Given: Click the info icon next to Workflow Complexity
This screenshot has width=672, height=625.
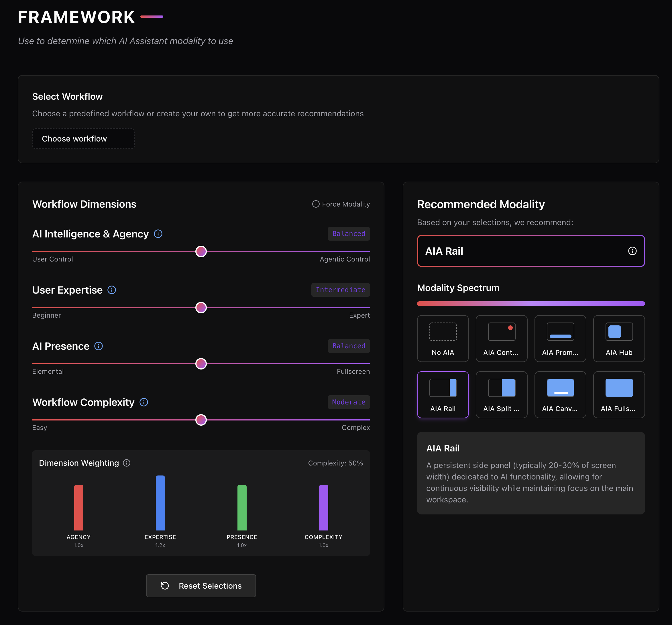Looking at the screenshot, I should click(144, 402).
